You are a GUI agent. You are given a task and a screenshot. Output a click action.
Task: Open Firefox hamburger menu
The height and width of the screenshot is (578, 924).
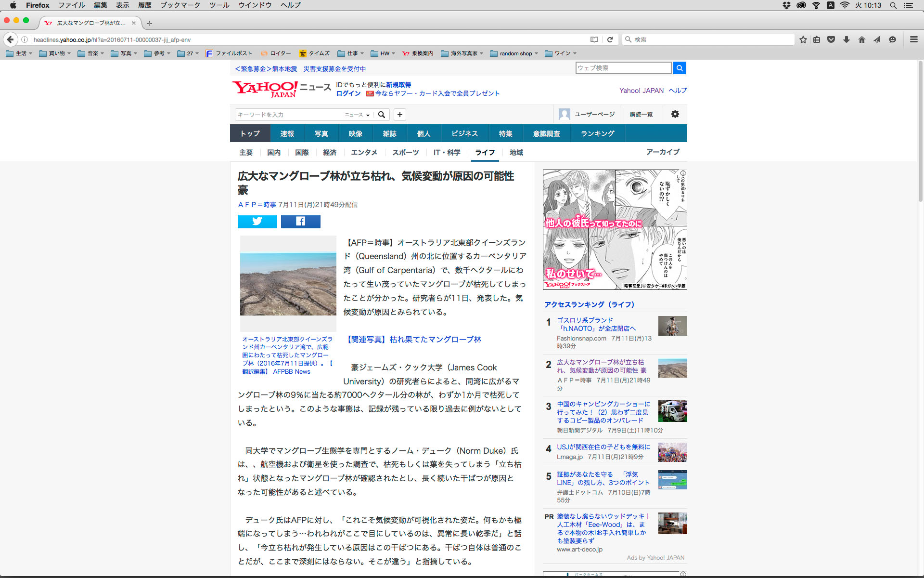coord(913,39)
